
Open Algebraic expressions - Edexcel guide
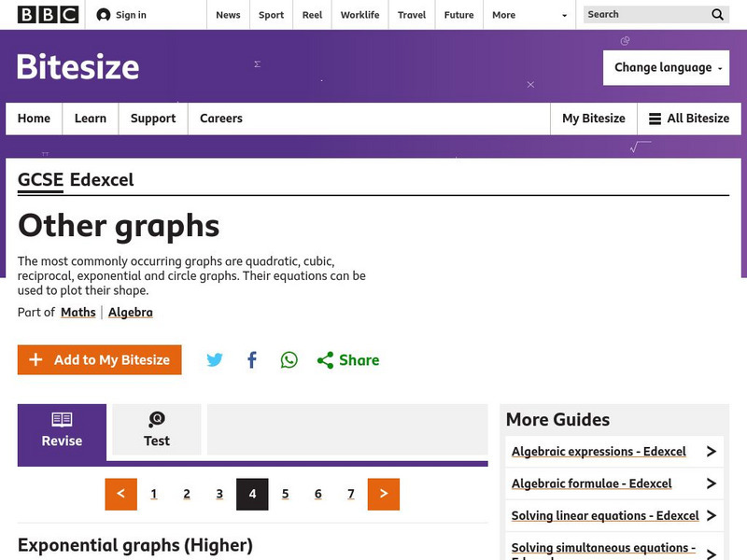tap(599, 452)
